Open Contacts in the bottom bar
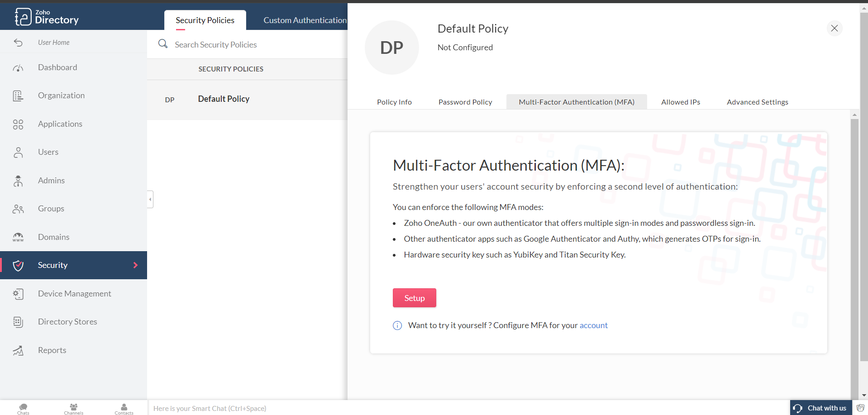868x415 pixels. pos(124,409)
